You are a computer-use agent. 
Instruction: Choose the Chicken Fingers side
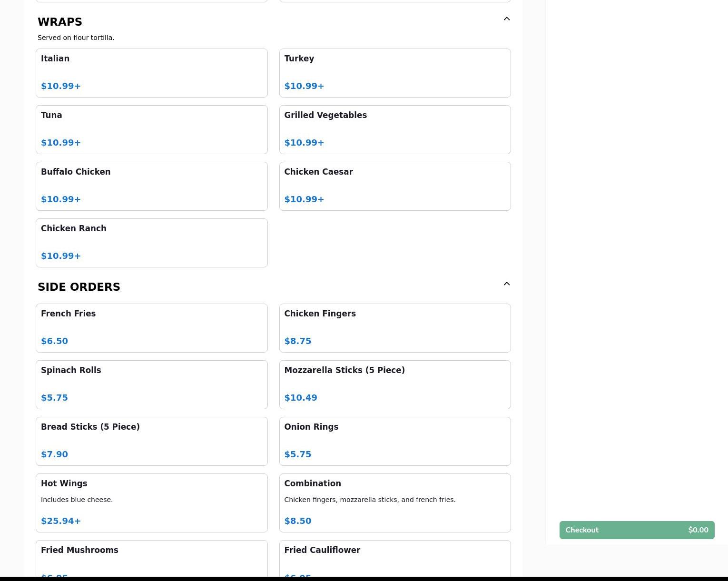394,328
